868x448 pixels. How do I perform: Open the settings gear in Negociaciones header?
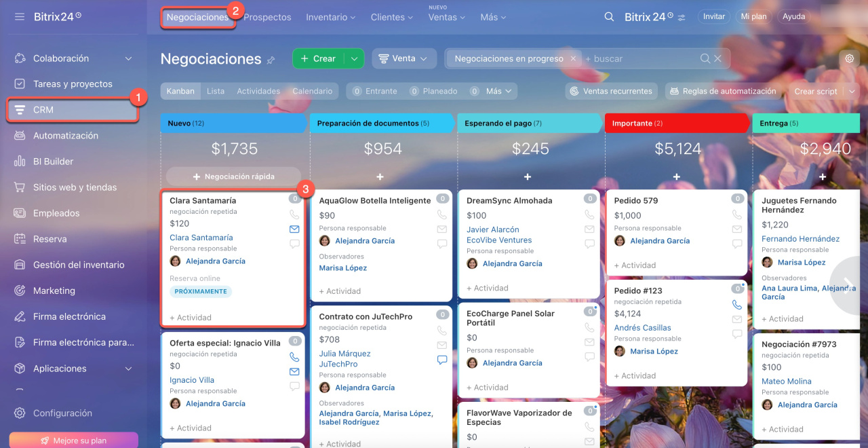[849, 59]
